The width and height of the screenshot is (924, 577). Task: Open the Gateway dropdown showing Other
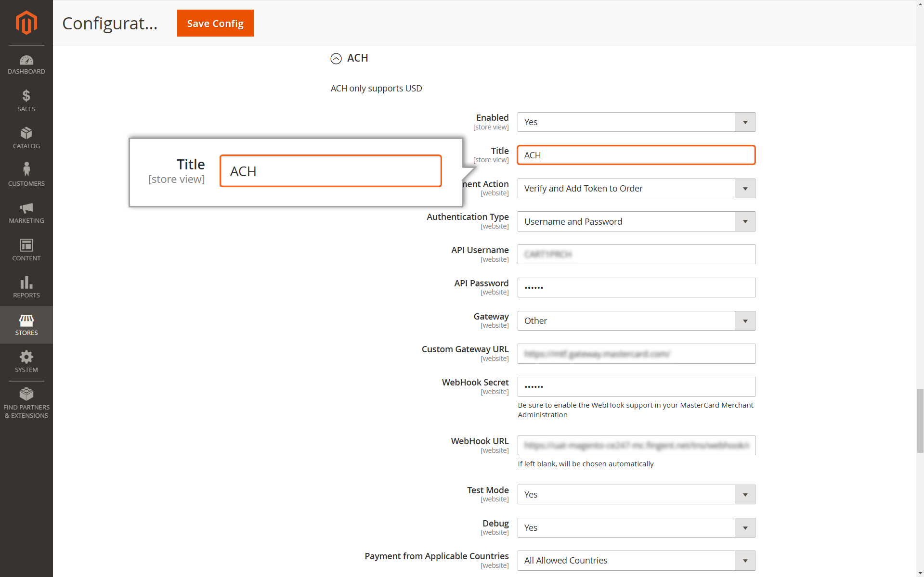636,321
